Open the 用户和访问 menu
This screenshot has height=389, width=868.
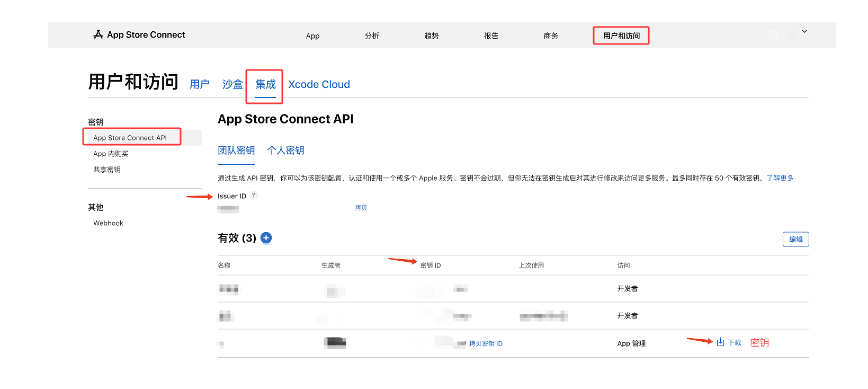point(621,36)
